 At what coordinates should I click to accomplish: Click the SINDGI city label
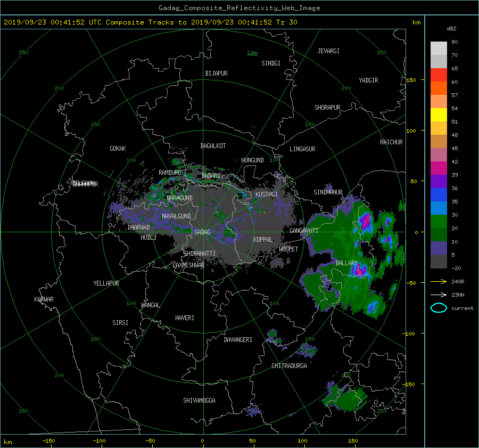tap(271, 63)
